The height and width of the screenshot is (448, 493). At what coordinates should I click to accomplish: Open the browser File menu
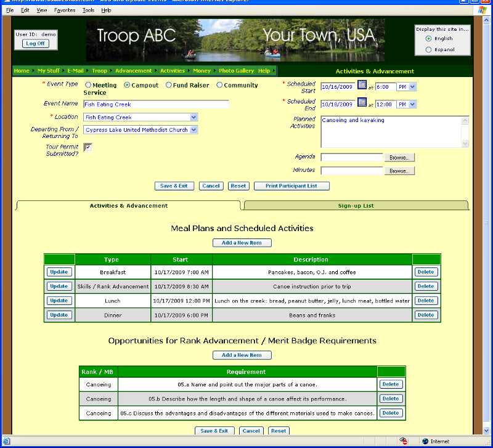click(x=10, y=10)
